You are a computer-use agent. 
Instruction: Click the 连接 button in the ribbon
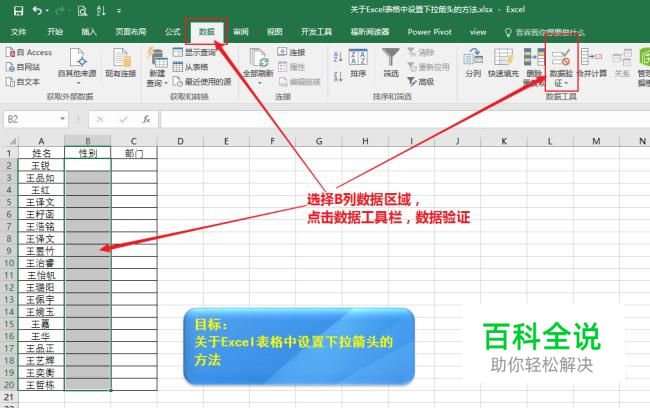[291, 52]
